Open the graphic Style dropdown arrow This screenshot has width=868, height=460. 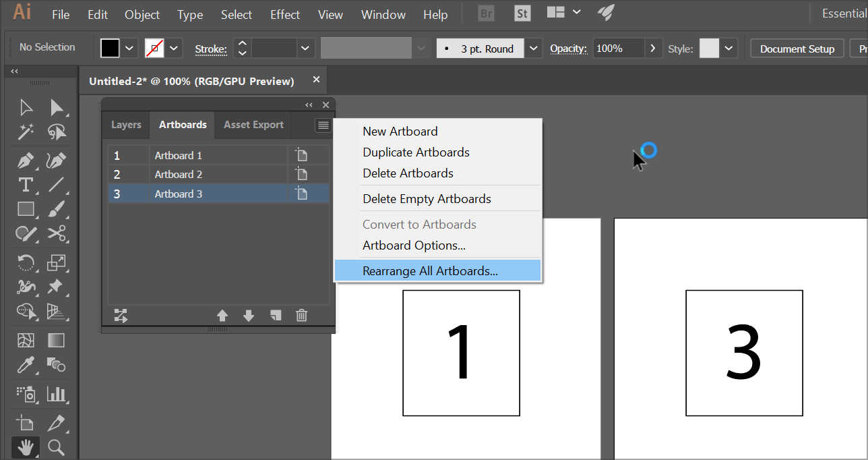728,49
